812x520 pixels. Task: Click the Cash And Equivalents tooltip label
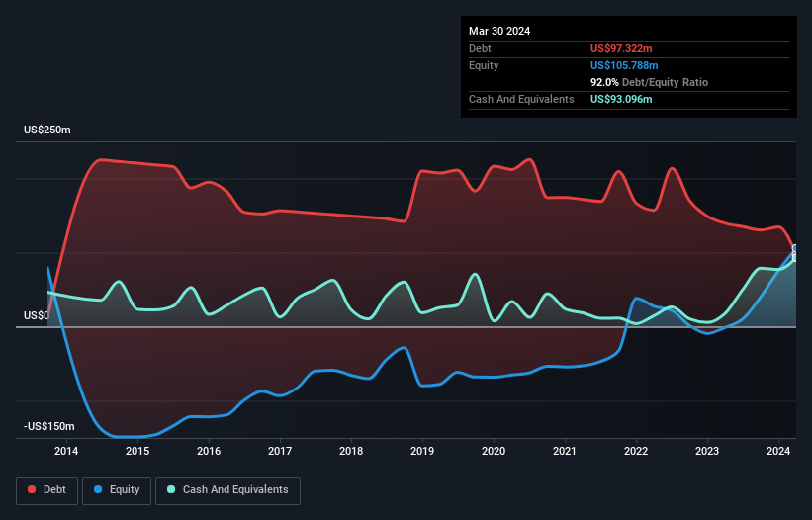[521, 99]
